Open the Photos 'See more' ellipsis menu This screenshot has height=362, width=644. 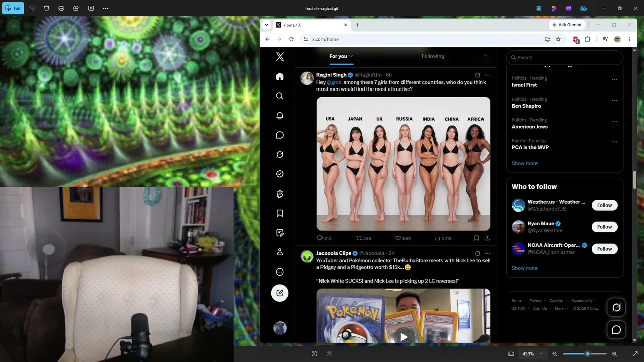coord(106,8)
